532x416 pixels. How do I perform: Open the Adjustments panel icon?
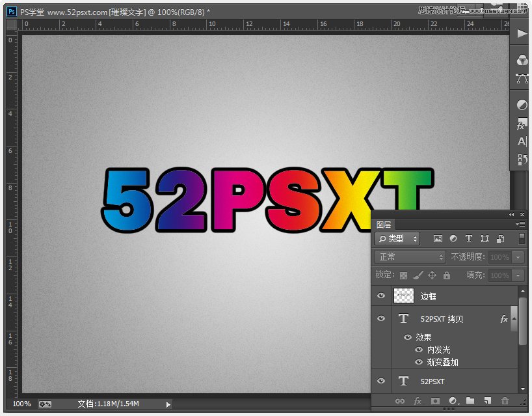pyautogui.click(x=522, y=105)
